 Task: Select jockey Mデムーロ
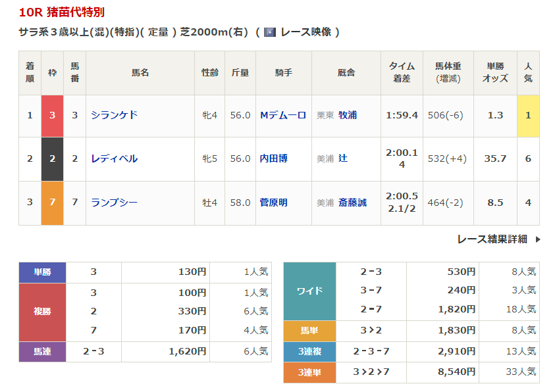click(x=283, y=115)
